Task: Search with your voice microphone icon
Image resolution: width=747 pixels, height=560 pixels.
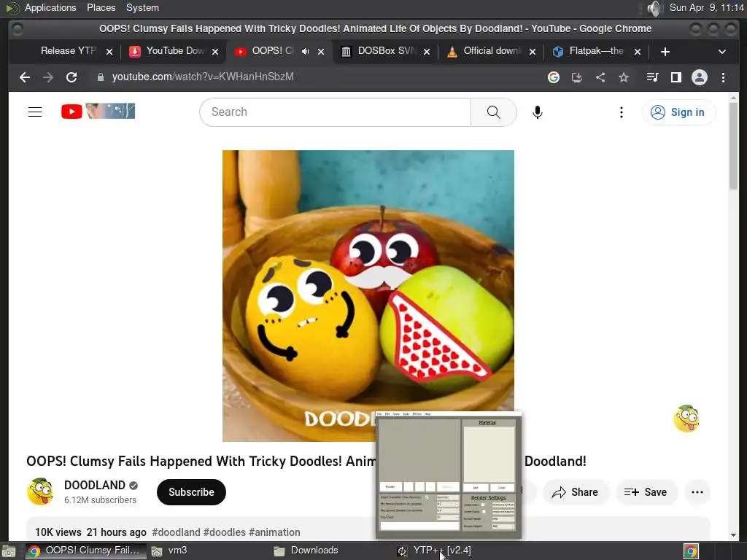Action: (538, 112)
